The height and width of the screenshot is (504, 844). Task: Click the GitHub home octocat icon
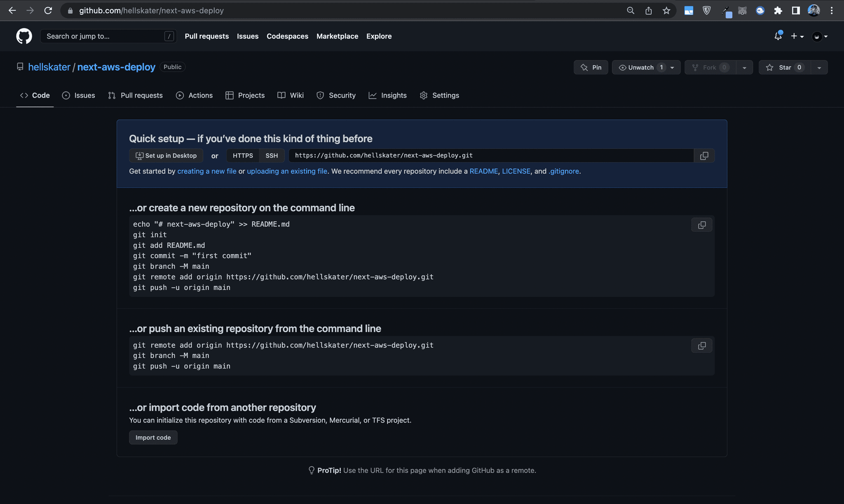(23, 36)
